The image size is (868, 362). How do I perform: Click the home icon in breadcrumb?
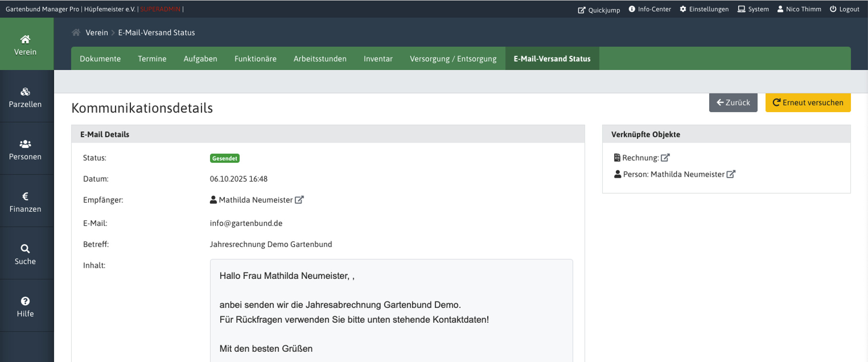coord(76,32)
